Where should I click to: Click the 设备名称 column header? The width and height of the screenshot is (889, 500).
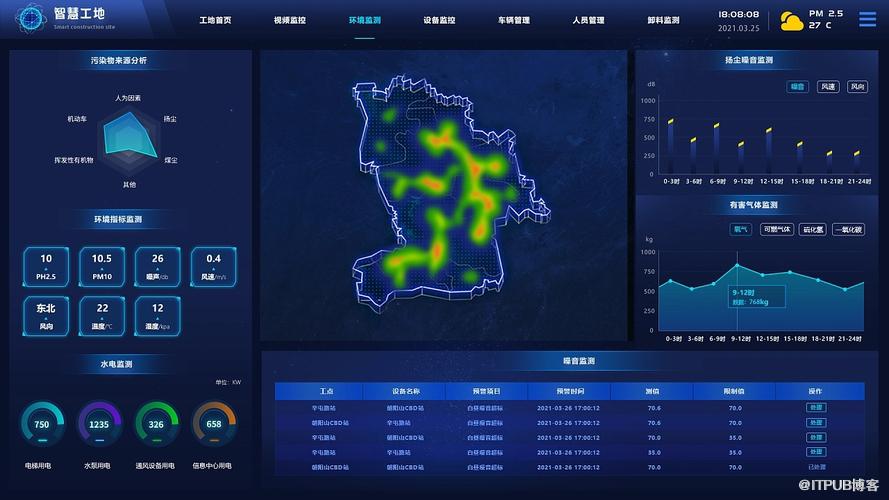tap(405, 391)
